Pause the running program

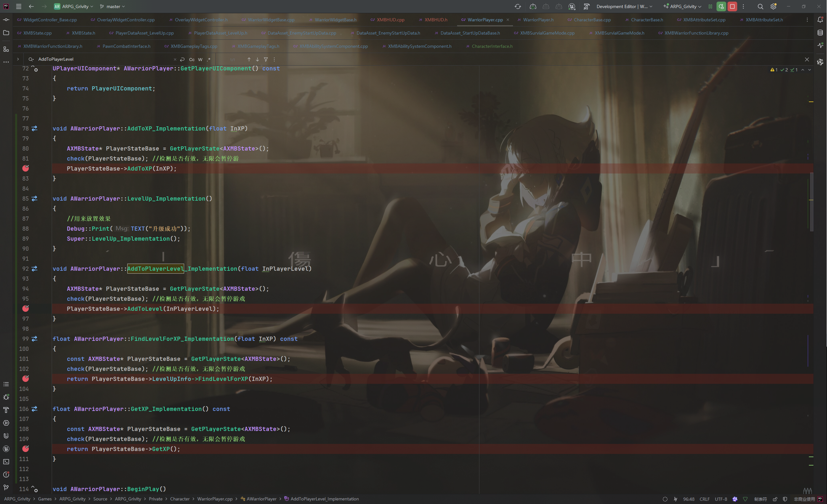click(x=710, y=6)
